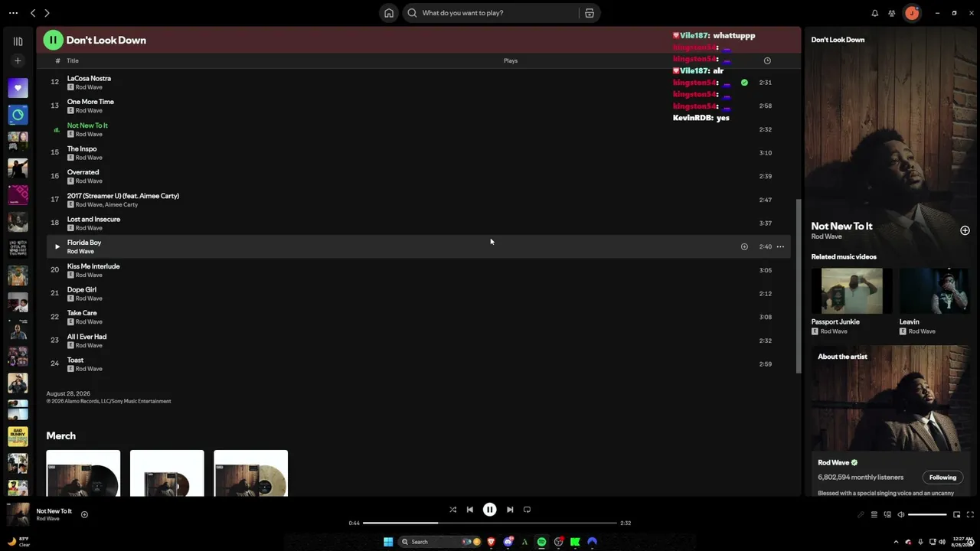Open the gold vinyl merch item
This screenshot has height=551, width=980.
(x=250, y=473)
